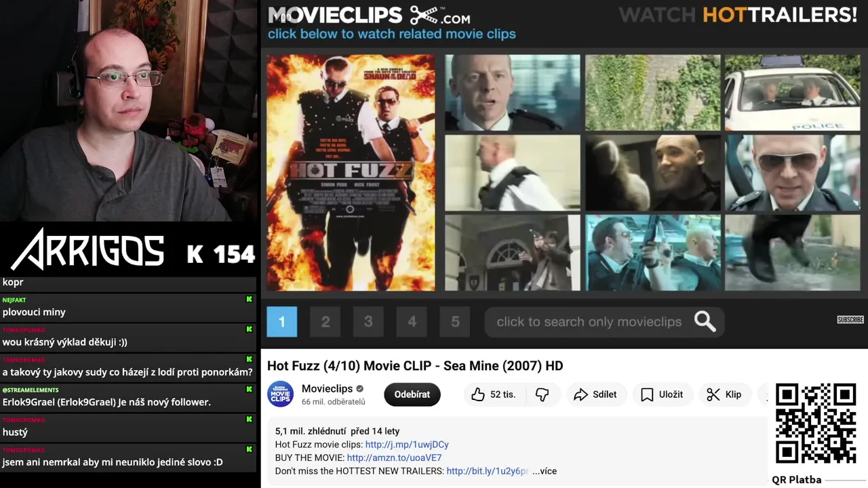Screen dimensions: 868x488
Task: Click the Hot Fuzz movie poster
Action: coord(351,173)
